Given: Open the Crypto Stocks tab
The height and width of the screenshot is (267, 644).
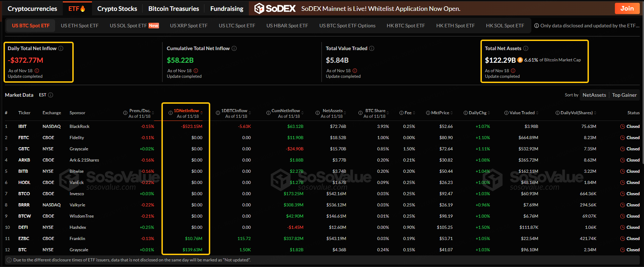Looking at the screenshot, I should click(x=117, y=9).
